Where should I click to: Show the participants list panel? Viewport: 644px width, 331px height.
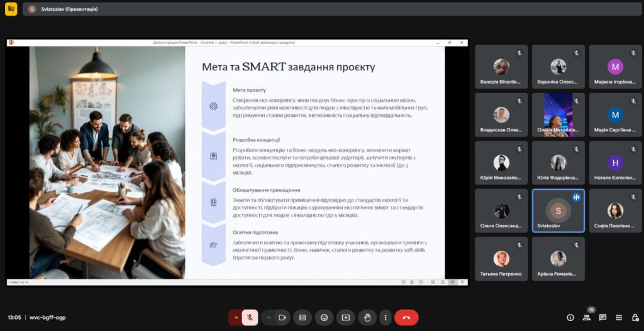click(x=587, y=318)
